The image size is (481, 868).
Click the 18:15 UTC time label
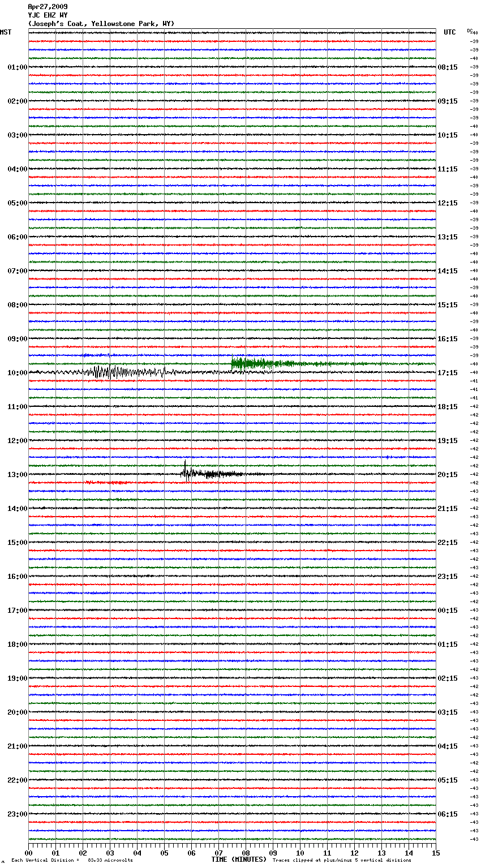[x=448, y=407]
